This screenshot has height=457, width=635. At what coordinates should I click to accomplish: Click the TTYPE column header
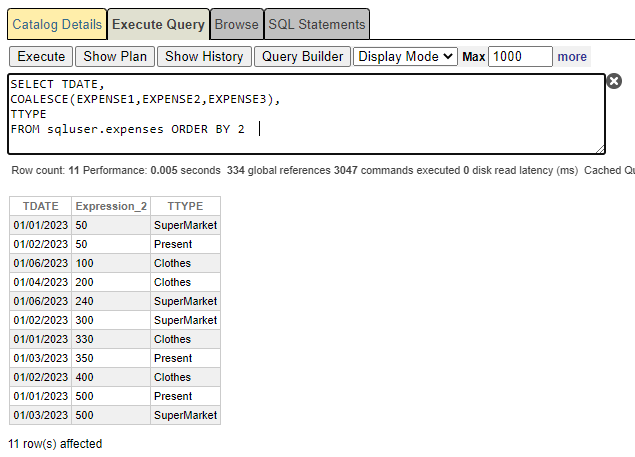[x=185, y=206]
